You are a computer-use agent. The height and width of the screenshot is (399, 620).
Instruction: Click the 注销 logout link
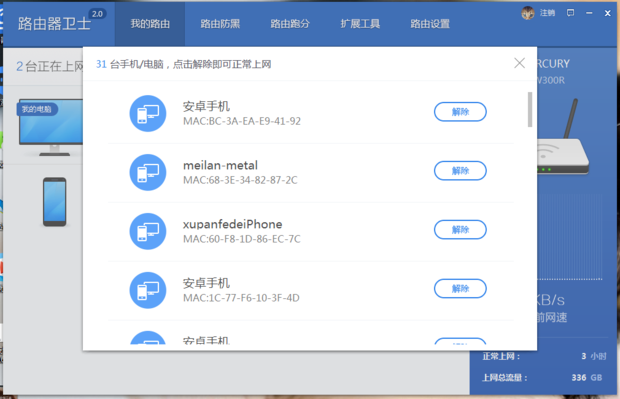[x=547, y=13]
